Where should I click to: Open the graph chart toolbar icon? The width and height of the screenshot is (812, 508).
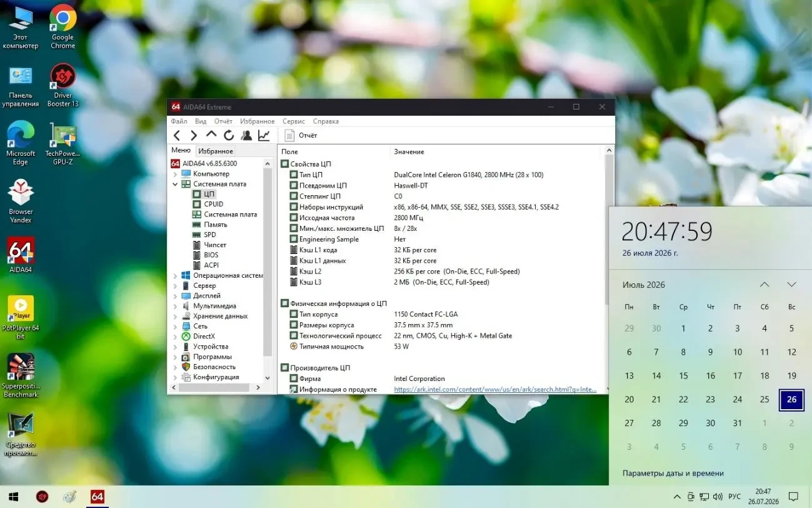264,135
